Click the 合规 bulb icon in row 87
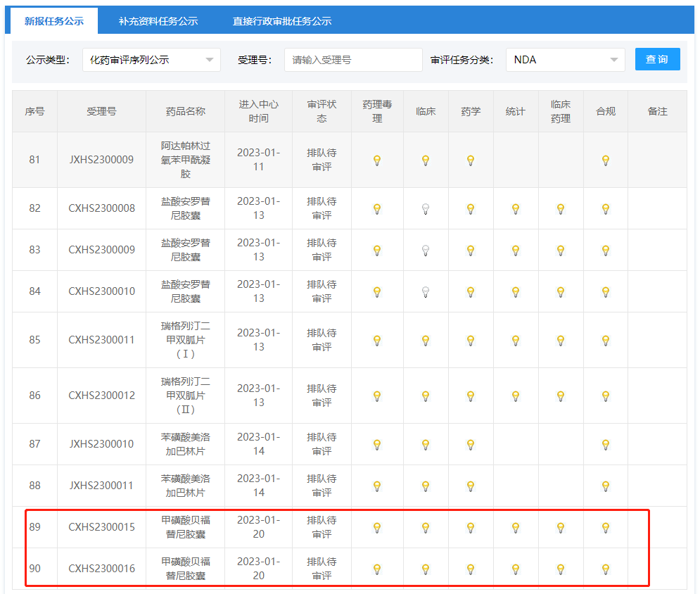 point(605,445)
